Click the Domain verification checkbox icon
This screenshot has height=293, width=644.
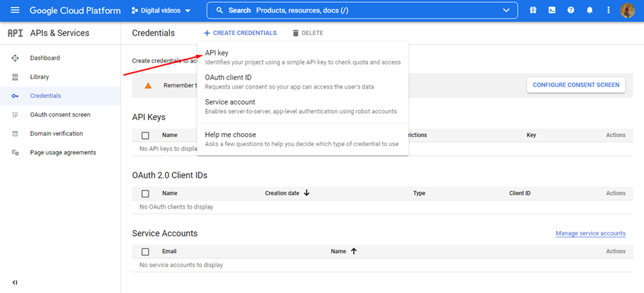click(15, 134)
